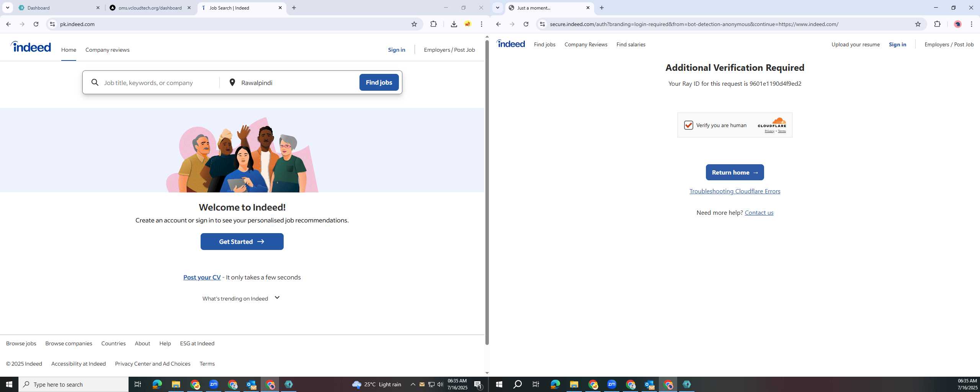Open Find jobs in right window
The width and height of the screenshot is (980, 392).
click(x=544, y=44)
